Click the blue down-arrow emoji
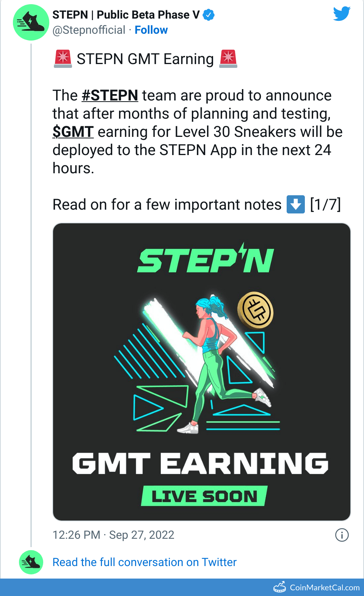 tap(295, 204)
